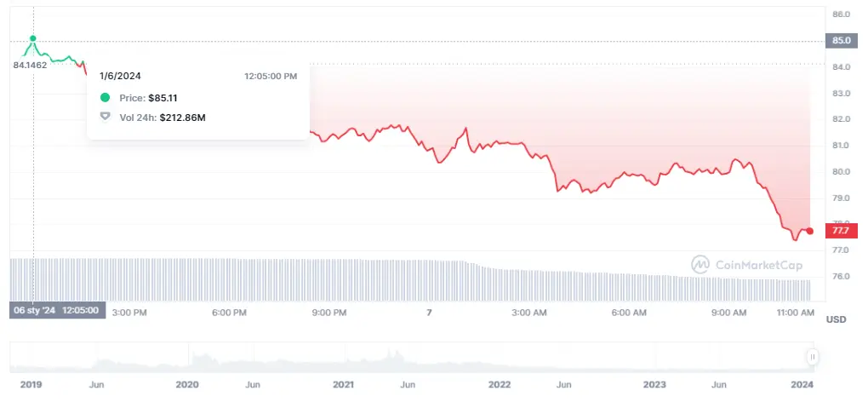Click the range navigator handle at 2024
Screen dimensions: 868x402
click(813, 357)
